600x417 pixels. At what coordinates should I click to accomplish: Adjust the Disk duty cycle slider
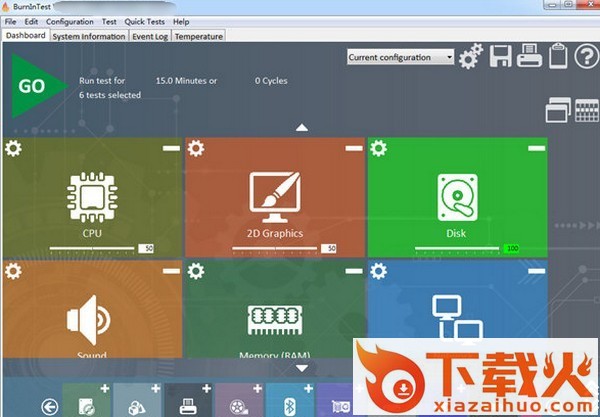click(457, 248)
